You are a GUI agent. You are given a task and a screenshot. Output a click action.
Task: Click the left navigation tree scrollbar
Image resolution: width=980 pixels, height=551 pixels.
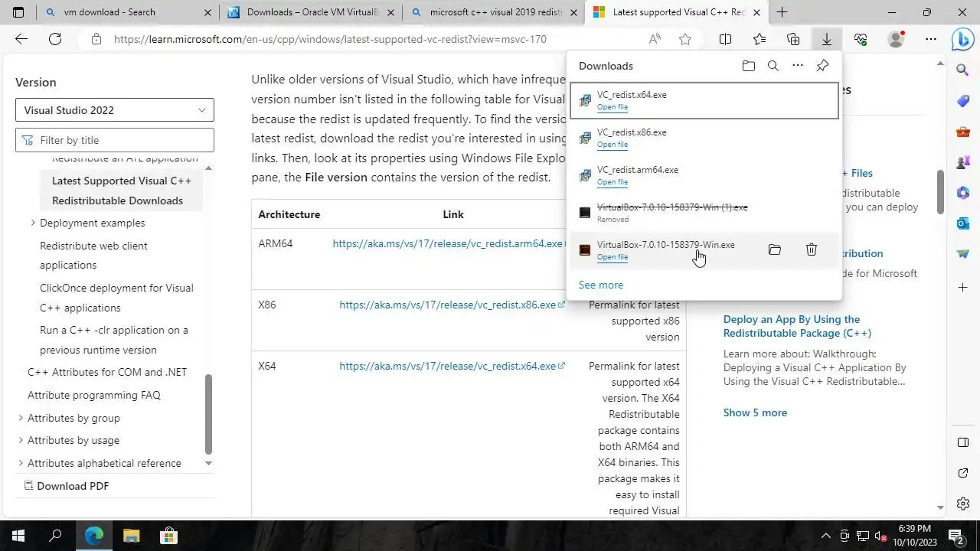coord(208,414)
